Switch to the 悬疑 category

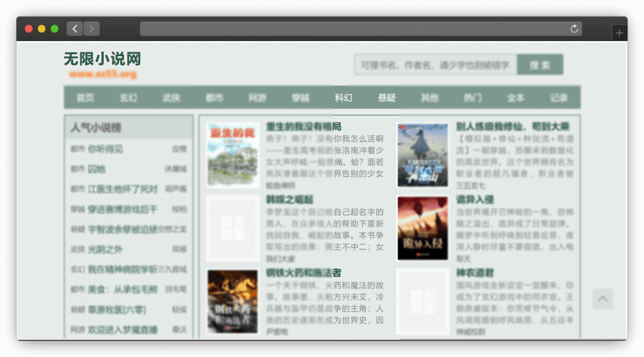point(387,98)
